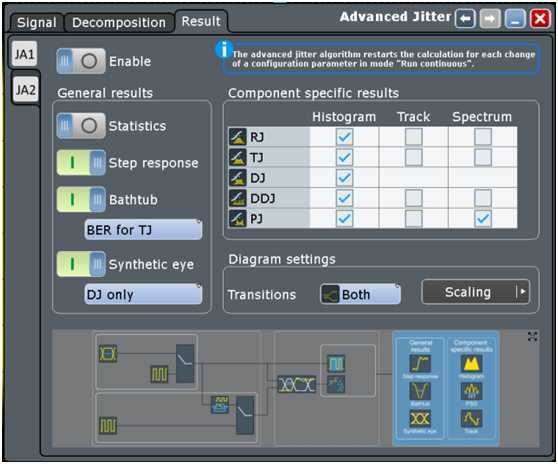Select the JA2 side tab

pyautogui.click(x=25, y=90)
